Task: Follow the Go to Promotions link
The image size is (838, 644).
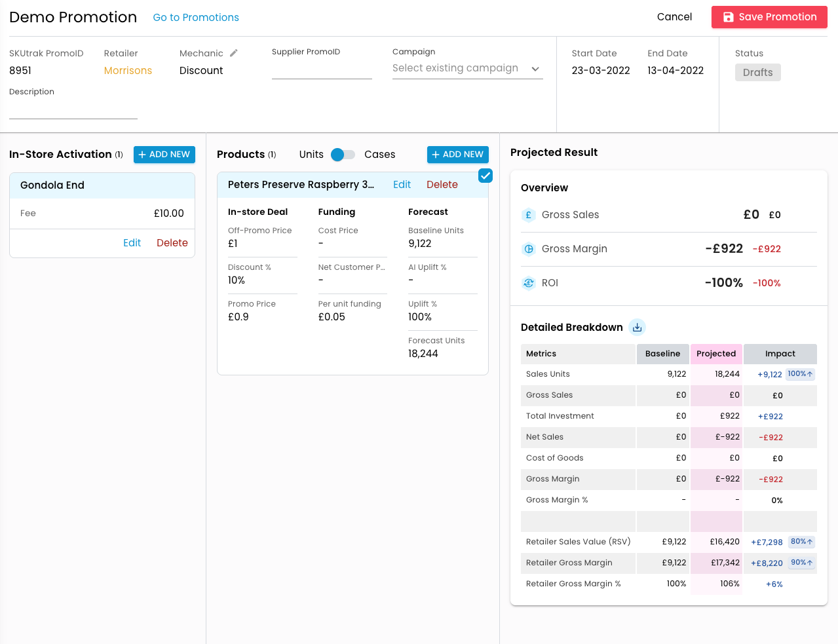Action: (x=196, y=18)
